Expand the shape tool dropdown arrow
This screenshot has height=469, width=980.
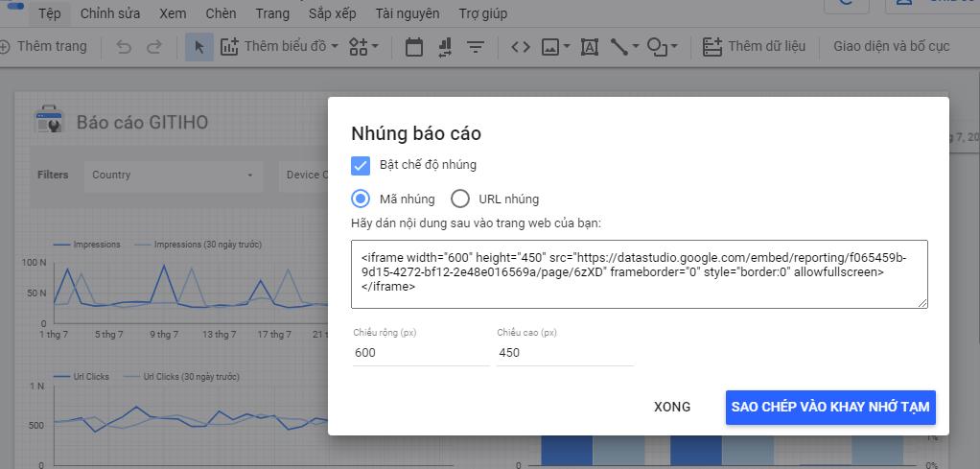click(674, 46)
